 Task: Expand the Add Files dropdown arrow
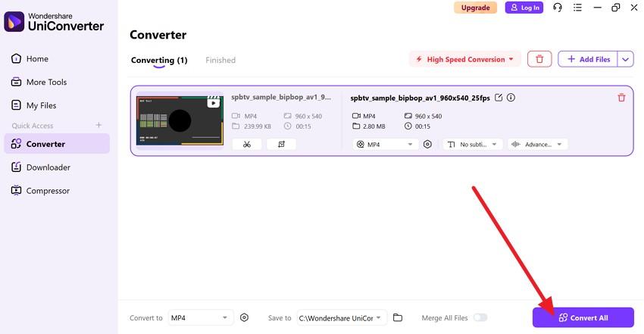626,60
